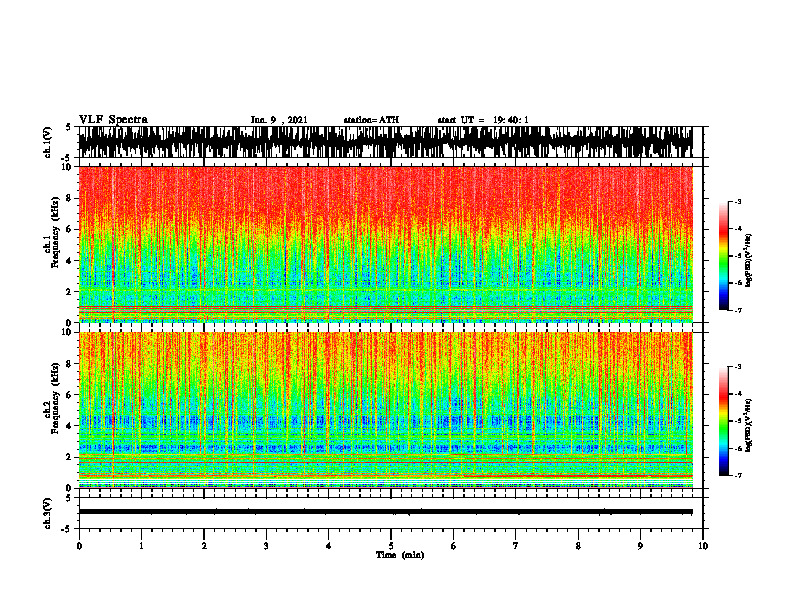
Task: Click the "ch.3(V)" waveform axis label
Action: (48, 514)
